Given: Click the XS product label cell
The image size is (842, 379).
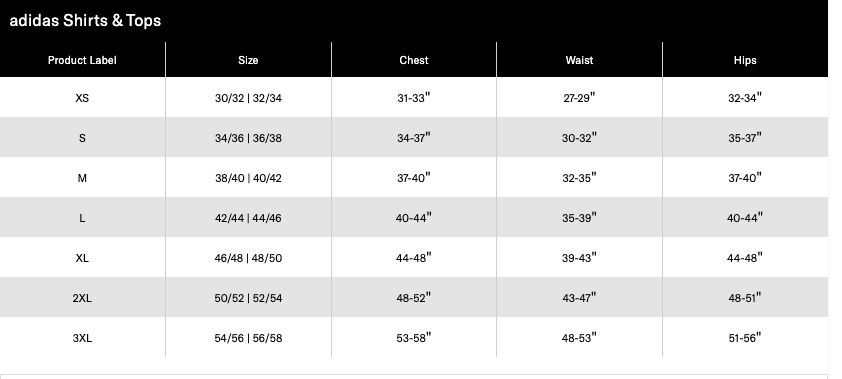Looking at the screenshot, I should (82, 98).
